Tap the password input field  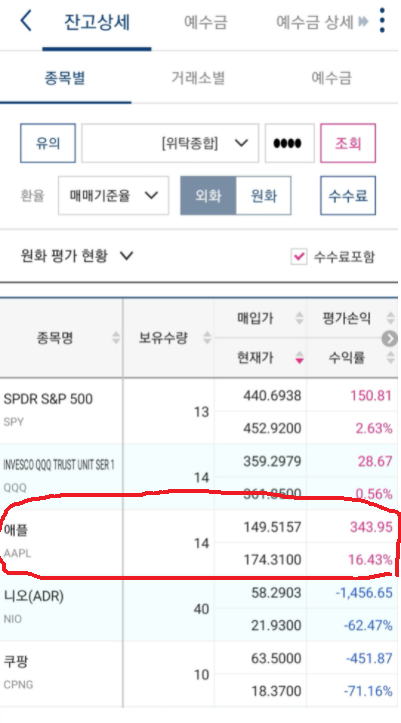tap(289, 143)
